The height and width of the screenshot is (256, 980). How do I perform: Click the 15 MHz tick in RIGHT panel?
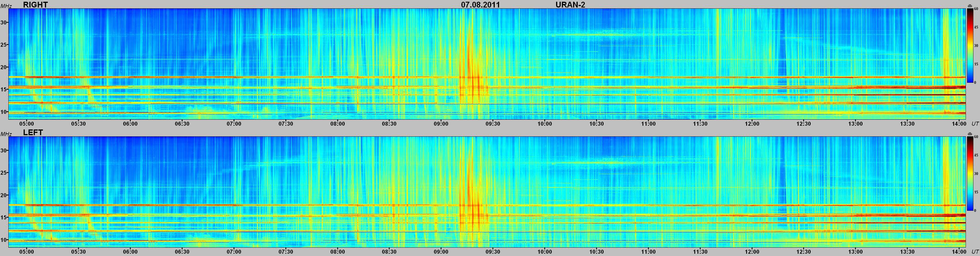(4, 90)
